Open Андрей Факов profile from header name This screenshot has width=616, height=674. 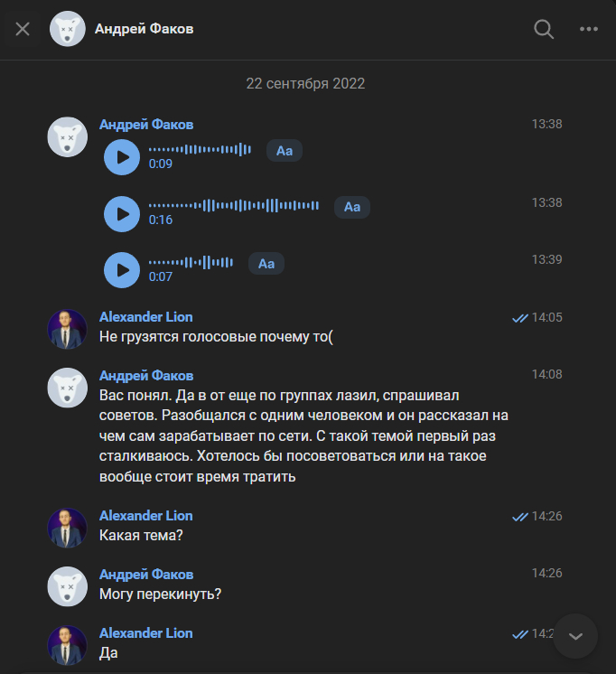(145, 29)
